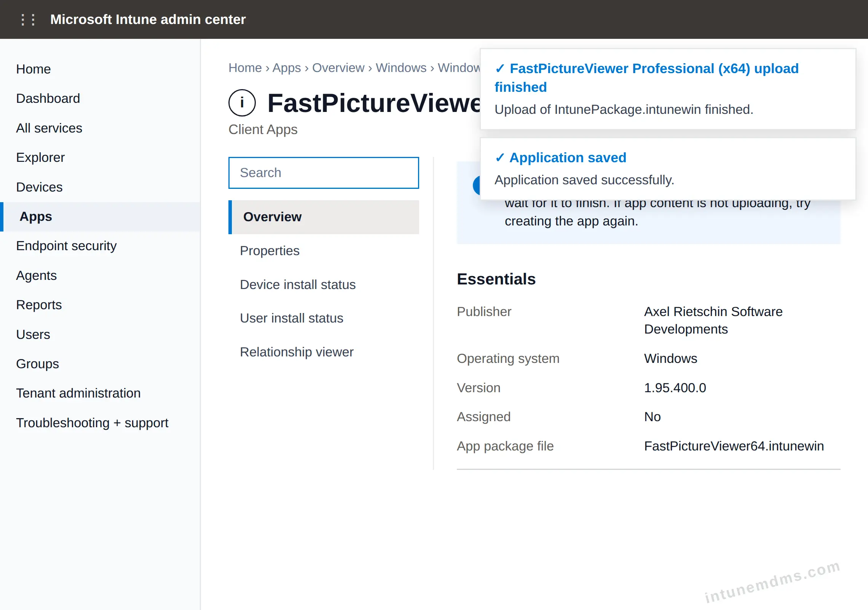Click the upload finished notification title
This screenshot has height=610, width=868.
coord(646,78)
